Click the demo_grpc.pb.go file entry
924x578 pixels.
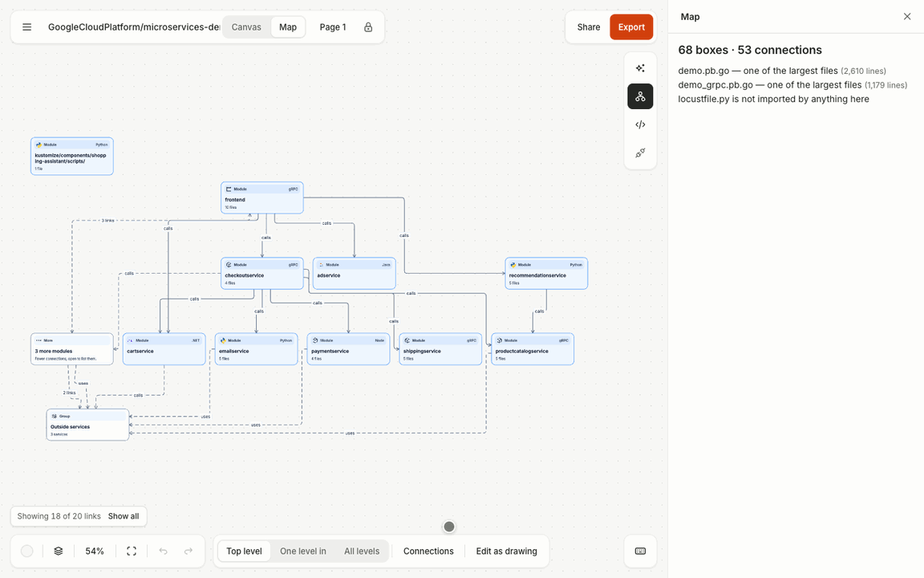coord(792,85)
